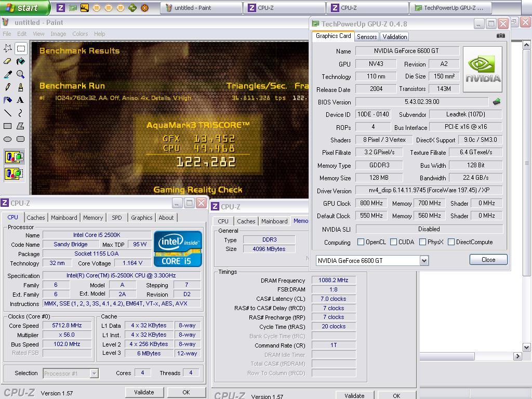Viewport: 532px width, 399px height.
Task: Select the rectangular Select tool in Paint
Action: point(21,48)
